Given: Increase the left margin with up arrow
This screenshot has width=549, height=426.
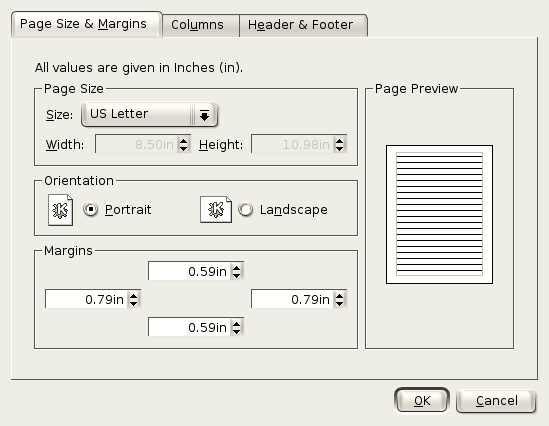Looking at the screenshot, I should click(134, 296).
